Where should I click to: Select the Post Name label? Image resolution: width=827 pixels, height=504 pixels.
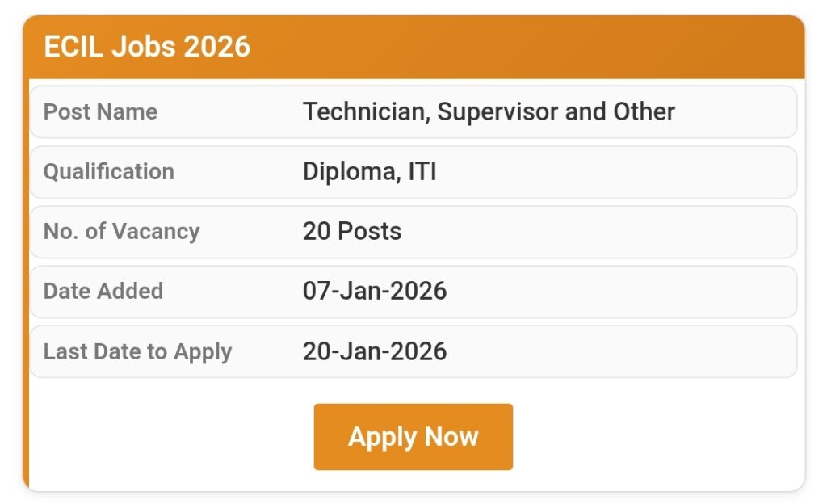[100, 111]
